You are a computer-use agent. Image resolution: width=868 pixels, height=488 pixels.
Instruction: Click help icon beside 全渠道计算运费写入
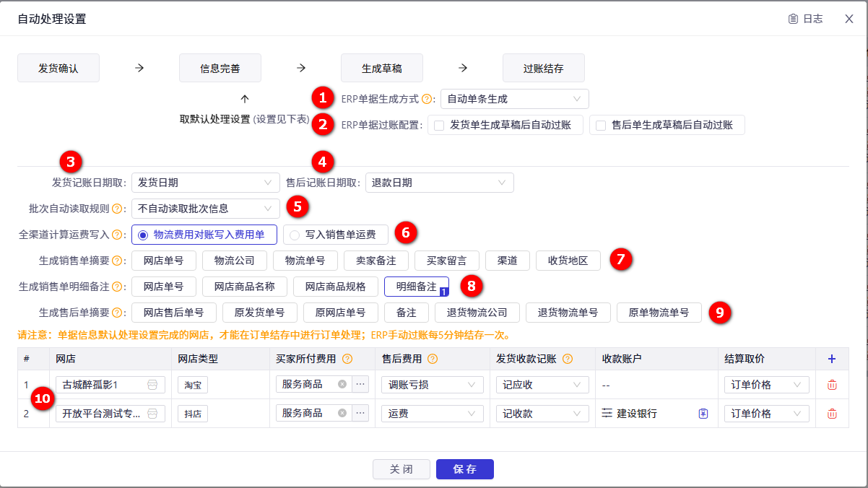117,235
